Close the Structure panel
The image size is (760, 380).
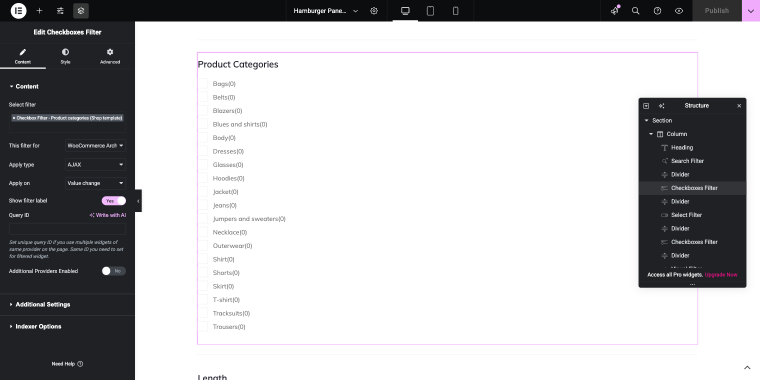click(x=739, y=106)
